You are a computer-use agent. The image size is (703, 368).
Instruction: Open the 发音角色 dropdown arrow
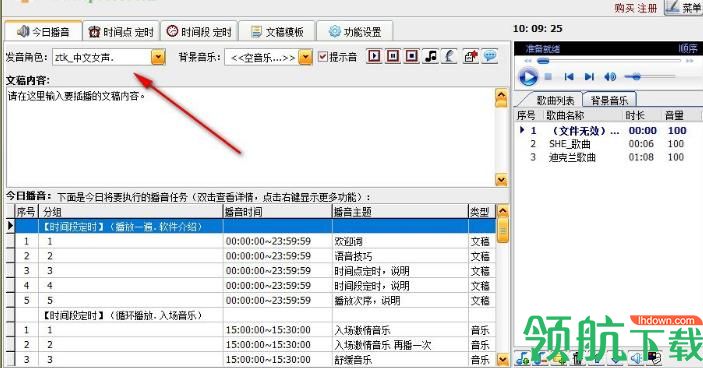pos(158,57)
